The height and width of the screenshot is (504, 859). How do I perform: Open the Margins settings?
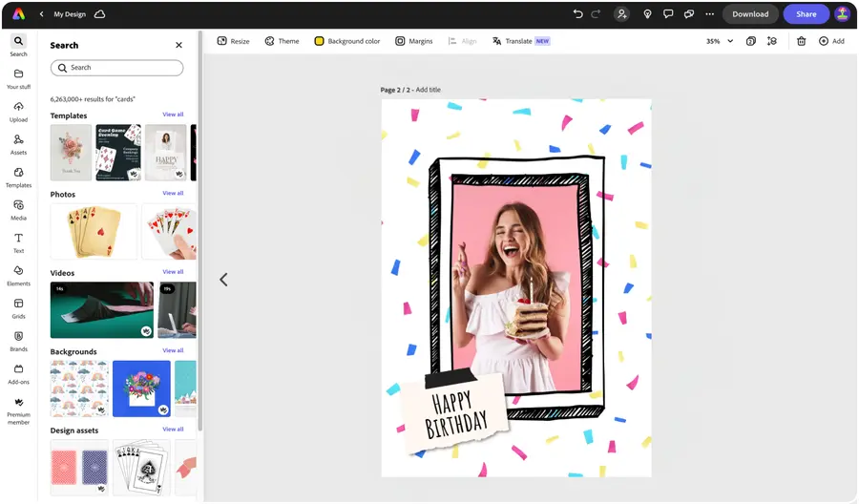click(x=414, y=41)
